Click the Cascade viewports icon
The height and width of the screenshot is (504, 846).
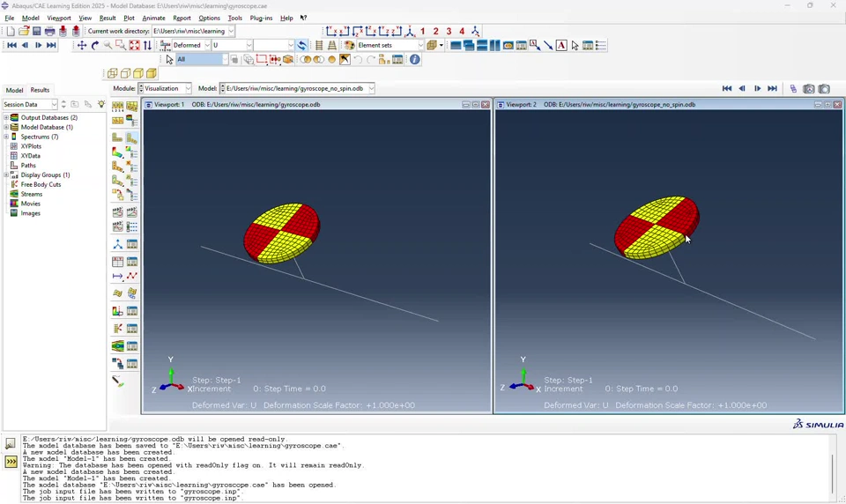[x=469, y=45]
